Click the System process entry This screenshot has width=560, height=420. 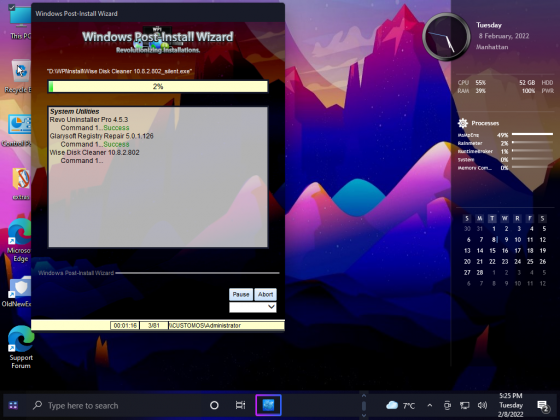505,160
